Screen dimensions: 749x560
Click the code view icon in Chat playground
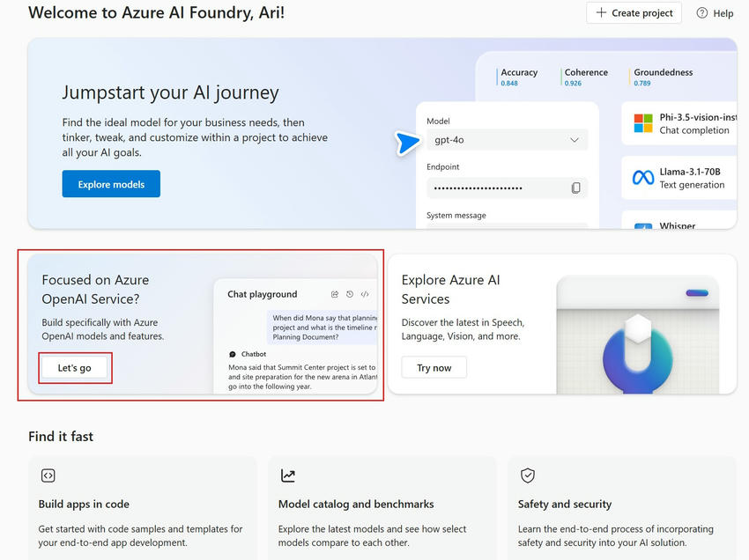pos(365,294)
